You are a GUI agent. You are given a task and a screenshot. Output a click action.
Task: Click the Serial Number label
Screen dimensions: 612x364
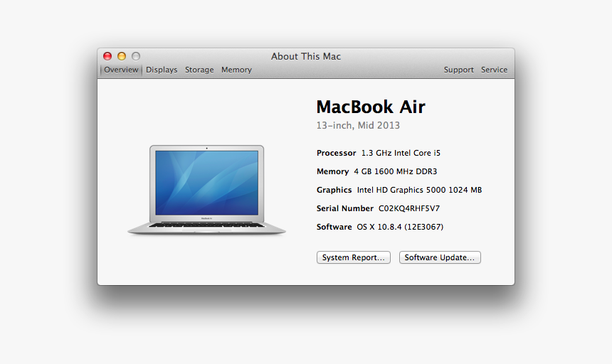click(345, 208)
